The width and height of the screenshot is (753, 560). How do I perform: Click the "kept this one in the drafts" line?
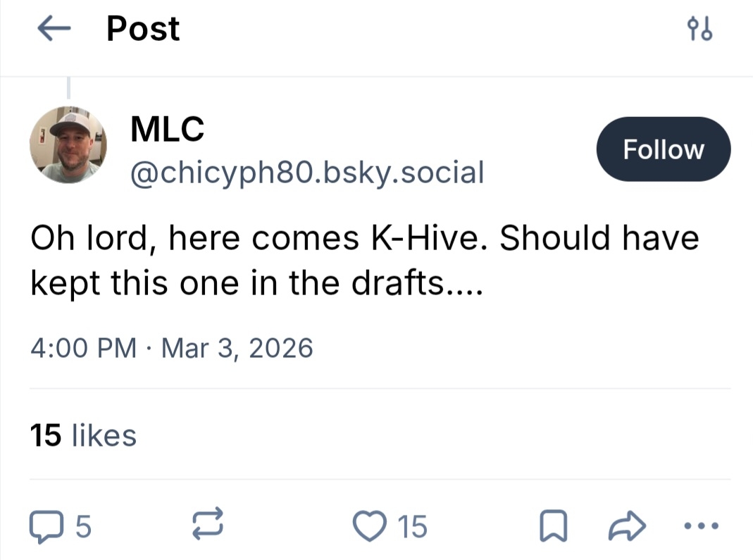256,283
